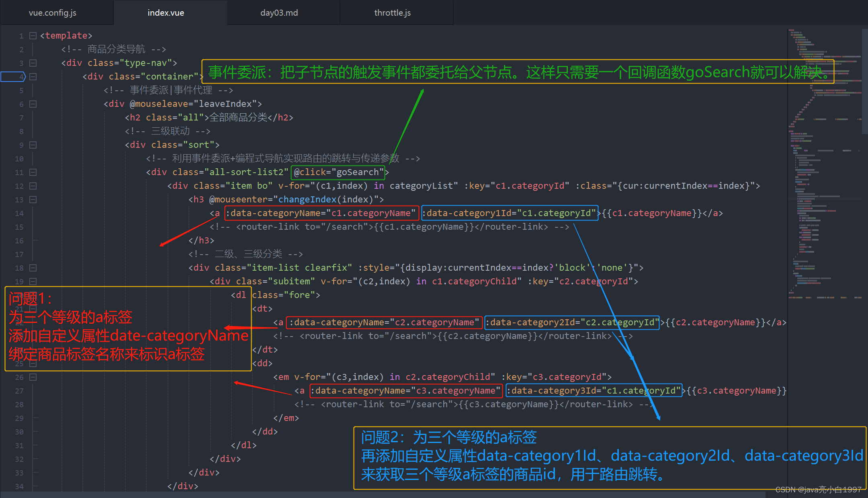Click line number 10 in the gutter
This screenshot has width=868, height=498.
pyautogui.click(x=19, y=159)
